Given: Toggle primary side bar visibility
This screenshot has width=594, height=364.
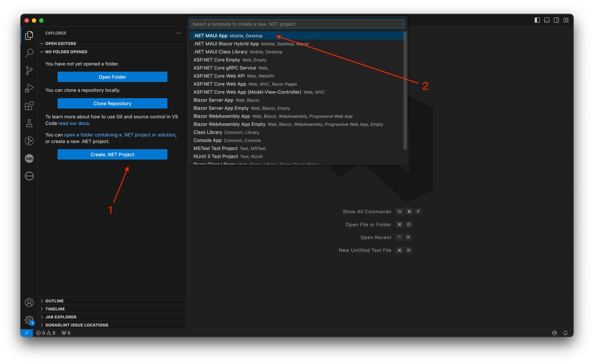Looking at the screenshot, I should [537, 20].
